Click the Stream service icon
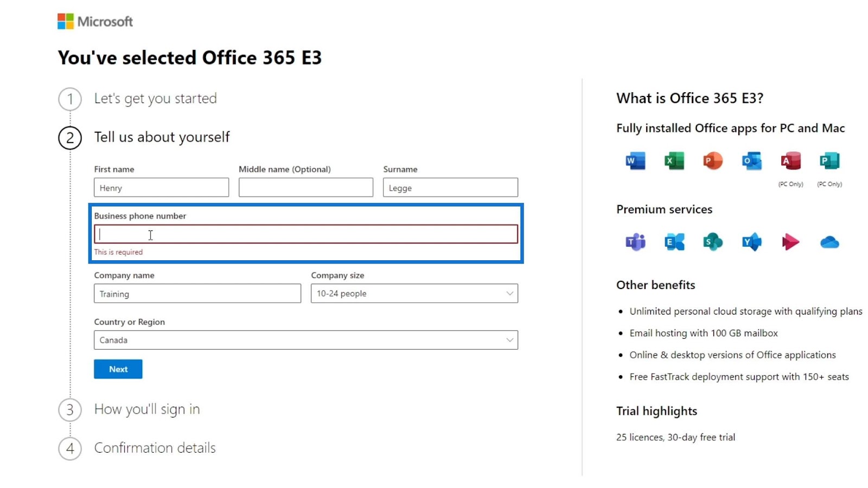Viewport: 868px width, 488px height. [791, 242]
